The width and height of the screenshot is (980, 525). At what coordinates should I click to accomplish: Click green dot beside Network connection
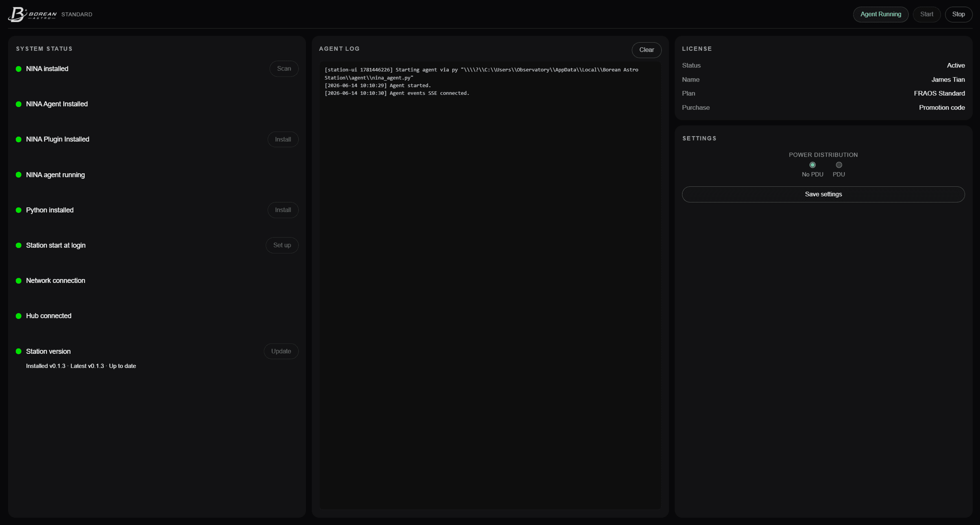tap(18, 281)
